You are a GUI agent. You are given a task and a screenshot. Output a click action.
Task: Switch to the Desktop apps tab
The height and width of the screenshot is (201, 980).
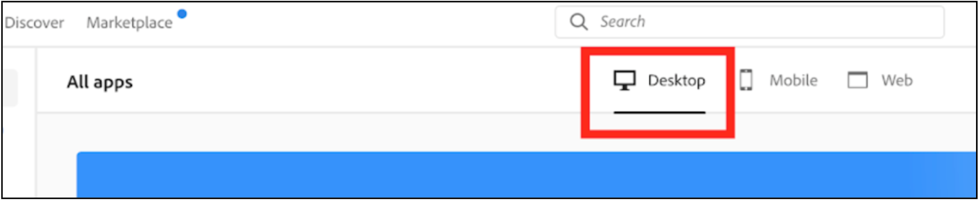click(659, 81)
